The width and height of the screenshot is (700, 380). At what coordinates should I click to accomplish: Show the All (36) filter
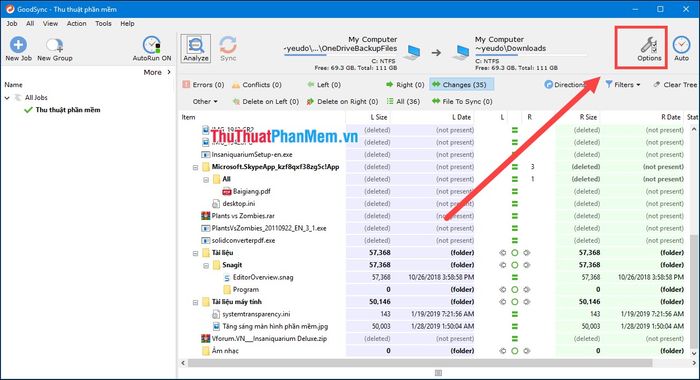click(x=403, y=101)
